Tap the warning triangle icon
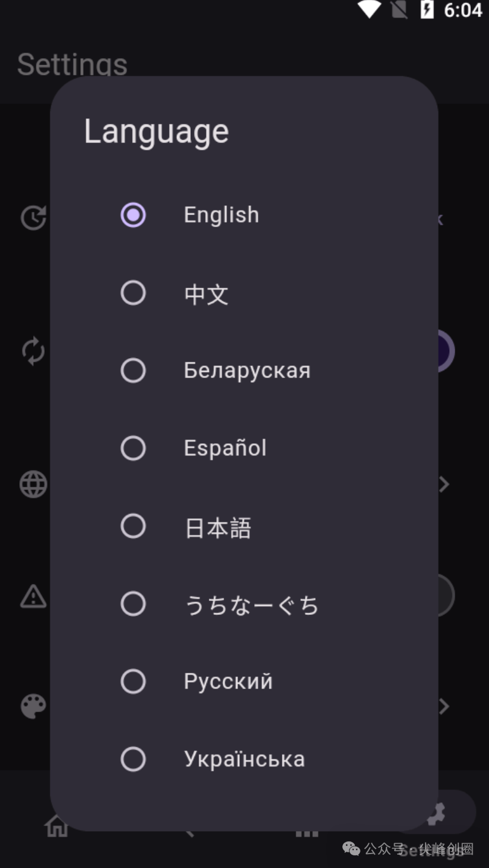 33,597
